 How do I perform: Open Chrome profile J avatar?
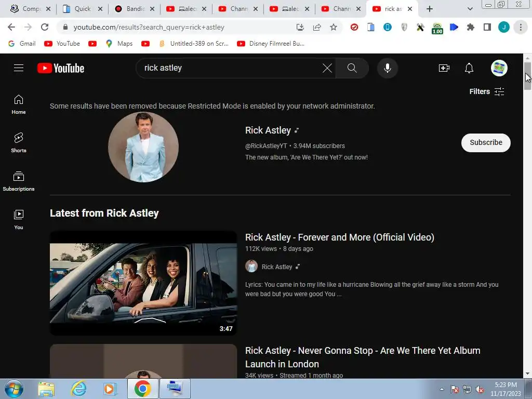point(504,27)
